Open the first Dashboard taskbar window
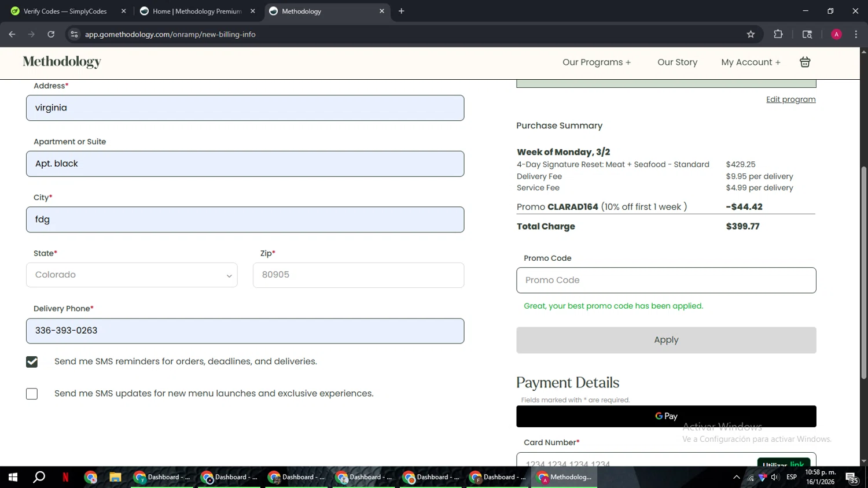868x488 pixels. pyautogui.click(x=163, y=477)
